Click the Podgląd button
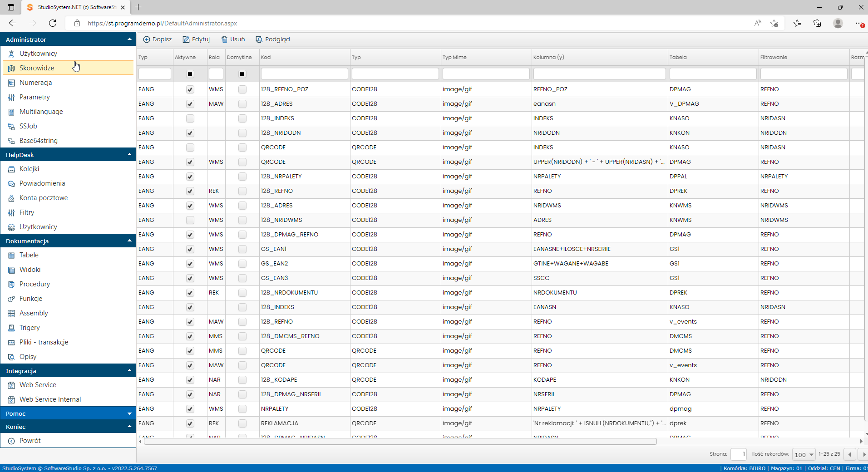The height and width of the screenshot is (472, 868). click(273, 39)
